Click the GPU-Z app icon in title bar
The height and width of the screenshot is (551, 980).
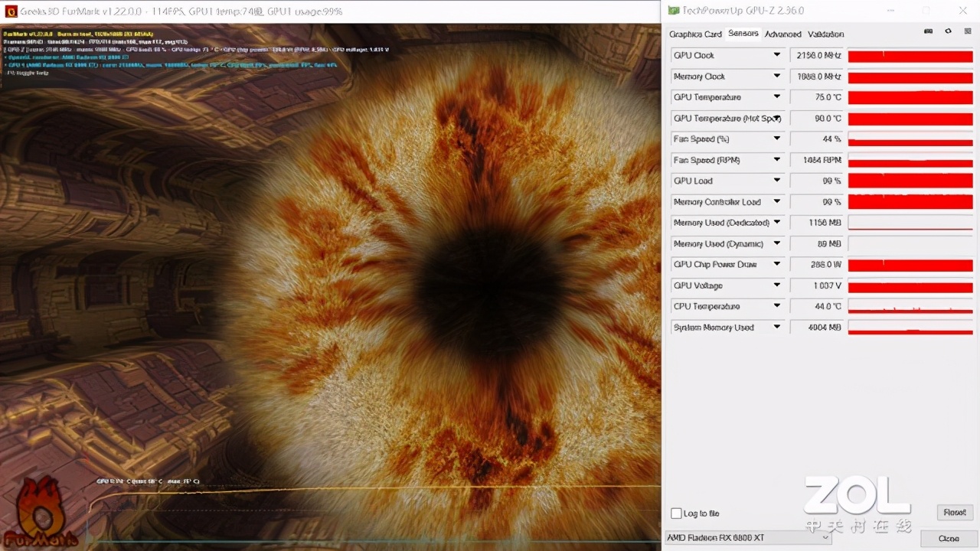(673, 11)
